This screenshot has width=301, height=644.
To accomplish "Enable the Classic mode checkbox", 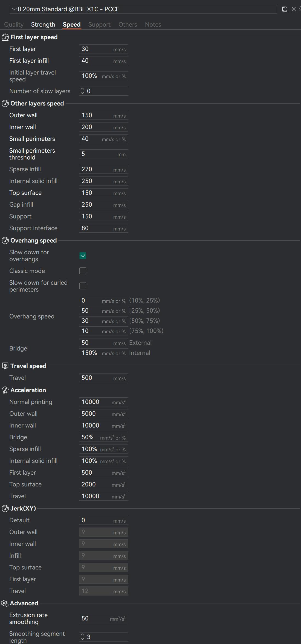I will click(83, 271).
